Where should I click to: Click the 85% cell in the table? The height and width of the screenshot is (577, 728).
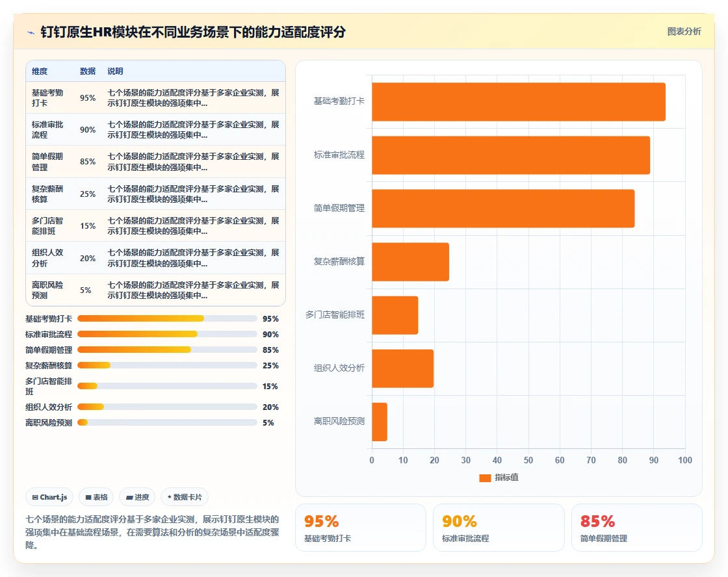point(88,162)
